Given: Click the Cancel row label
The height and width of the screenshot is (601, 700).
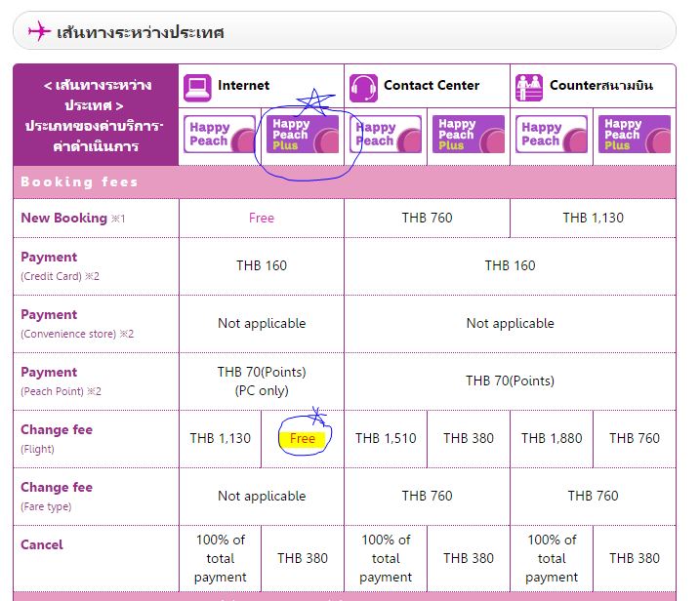Looking at the screenshot, I should coord(42,544).
